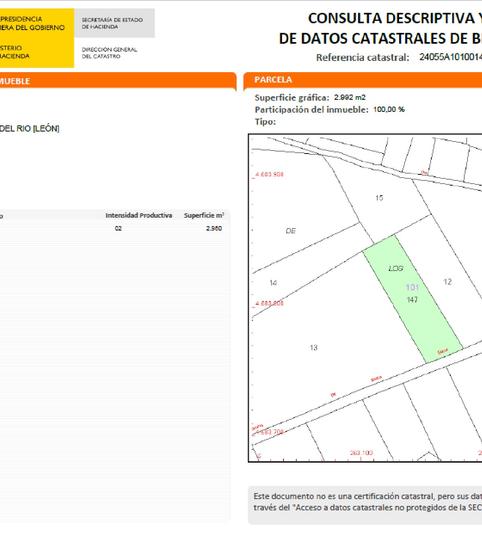Image resolution: width=482 pixels, height=542 pixels.
Task: Click the Dirección General del Catastro text
Action: pyautogui.click(x=109, y=53)
